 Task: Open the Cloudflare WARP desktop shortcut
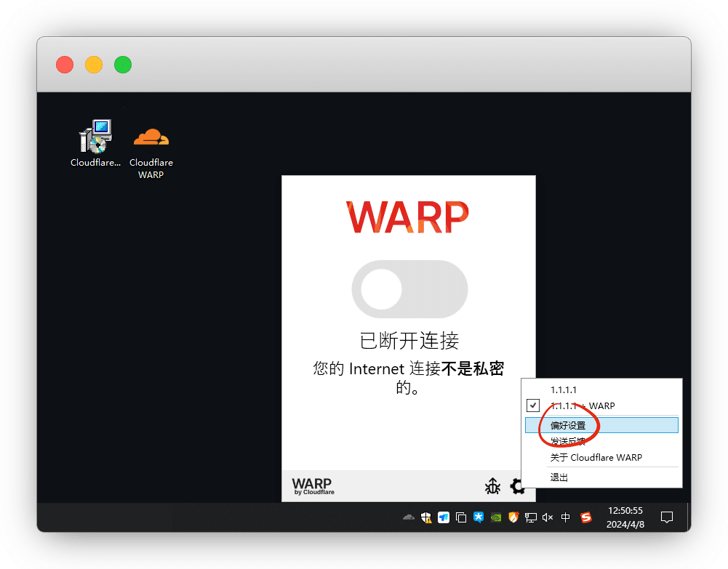(x=151, y=152)
